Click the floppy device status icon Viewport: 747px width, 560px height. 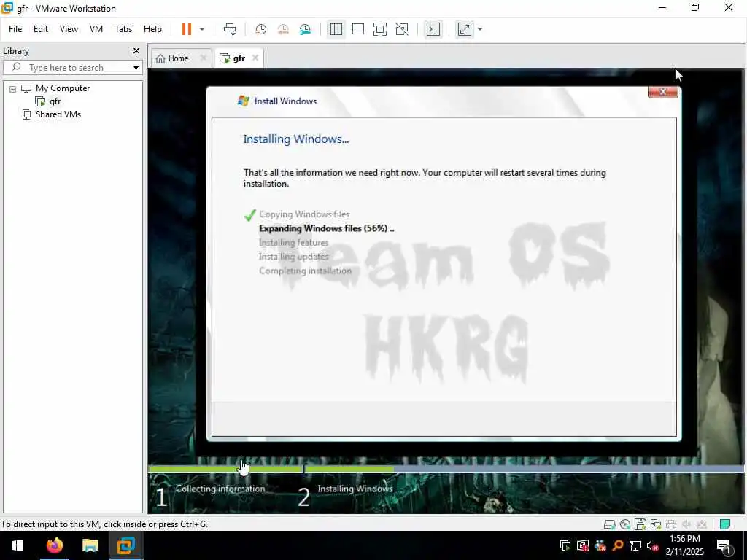[x=640, y=524]
